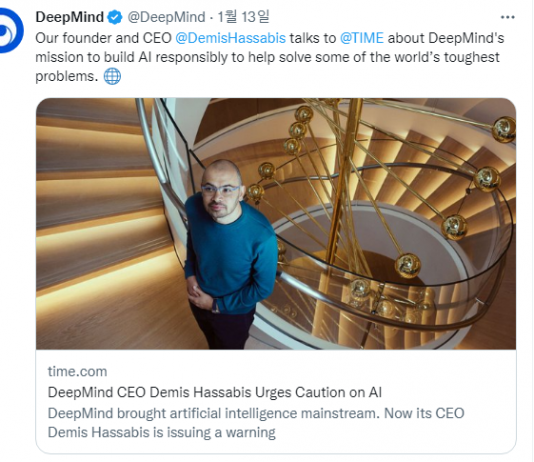Screen dimensions: 534x462
Task: Open the tweet's 1월 13일 timestamp
Action: click(x=243, y=17)
